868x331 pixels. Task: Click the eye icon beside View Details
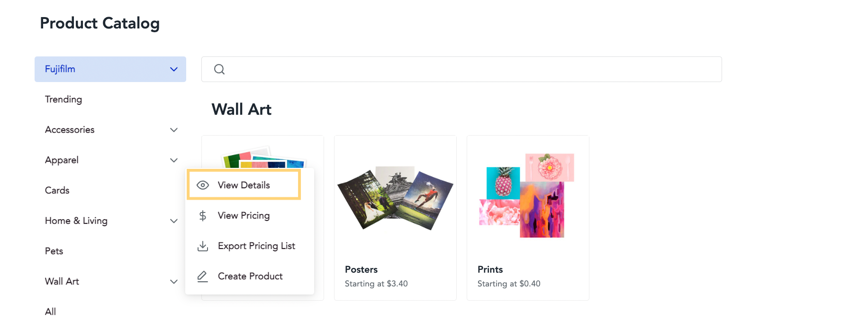coord(203,185)
